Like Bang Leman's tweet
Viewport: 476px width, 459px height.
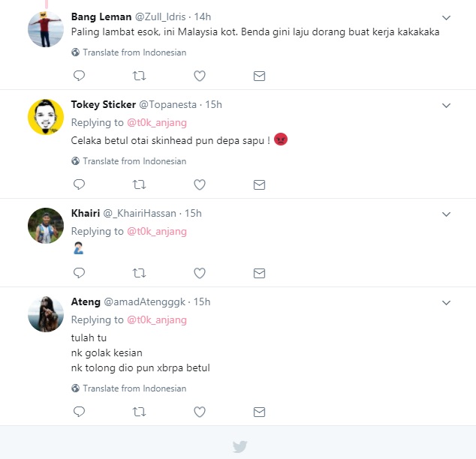tap(200, 76)
